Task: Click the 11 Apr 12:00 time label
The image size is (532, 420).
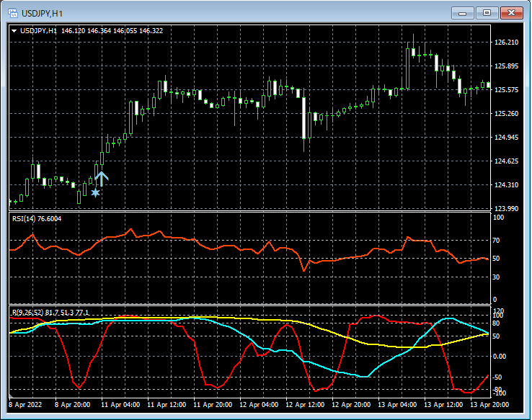Action: (x=165, y=405)
